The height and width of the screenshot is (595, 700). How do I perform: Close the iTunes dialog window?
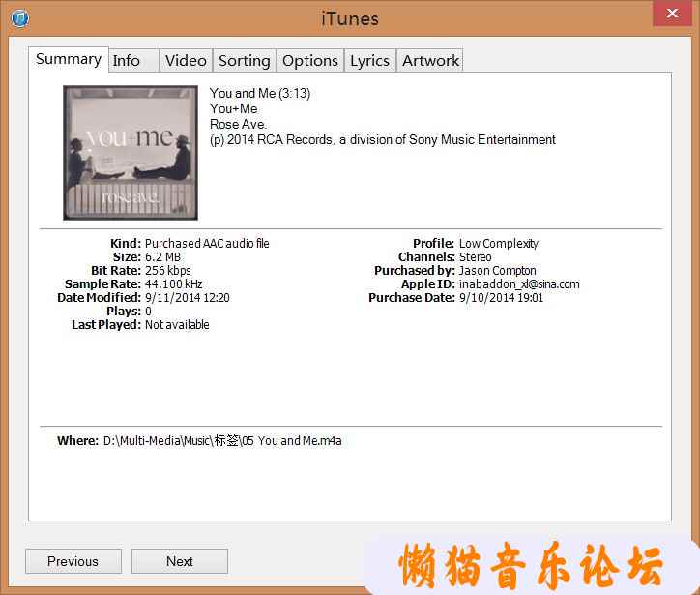click(673, 13)
